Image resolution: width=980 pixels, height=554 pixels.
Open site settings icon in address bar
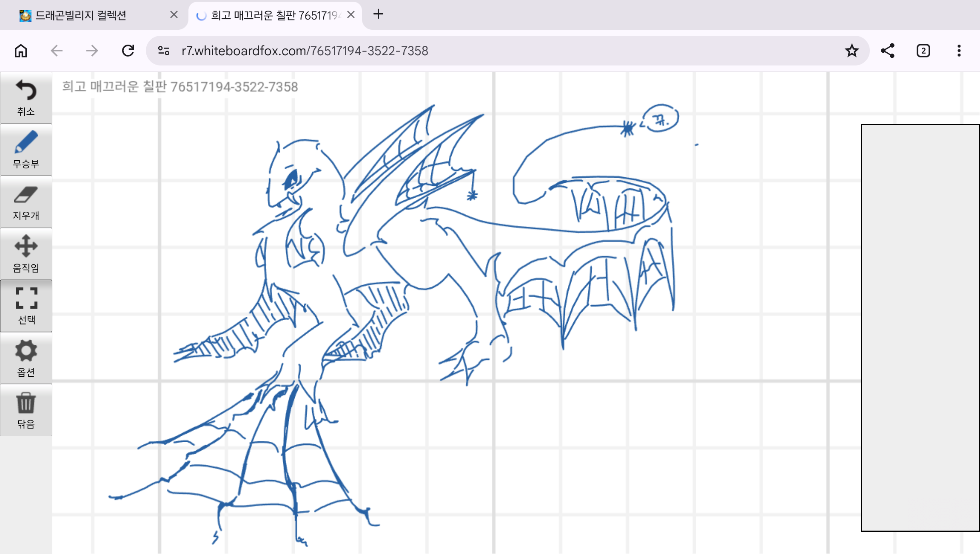(164, 51)
